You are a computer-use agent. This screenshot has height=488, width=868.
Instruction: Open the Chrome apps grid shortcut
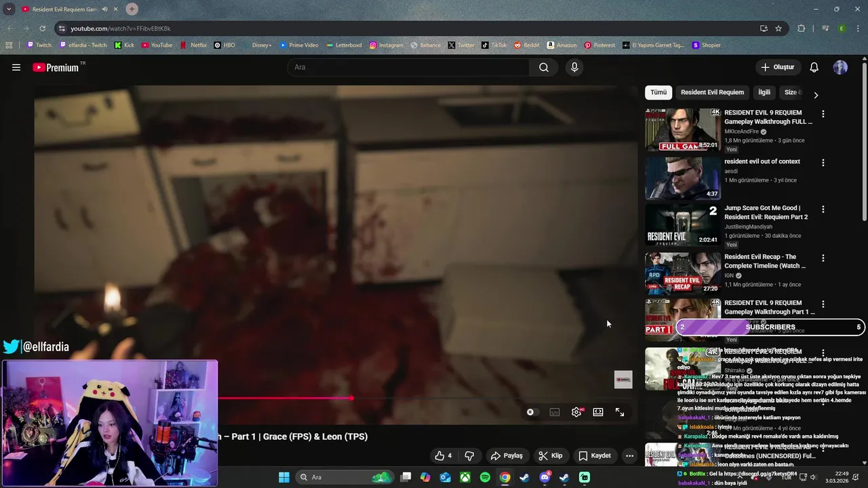tap(9, 45)
